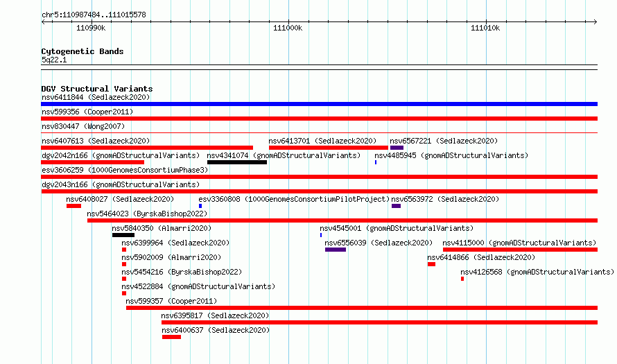Click the black nsv4341074 variant bar

[237, 162]
